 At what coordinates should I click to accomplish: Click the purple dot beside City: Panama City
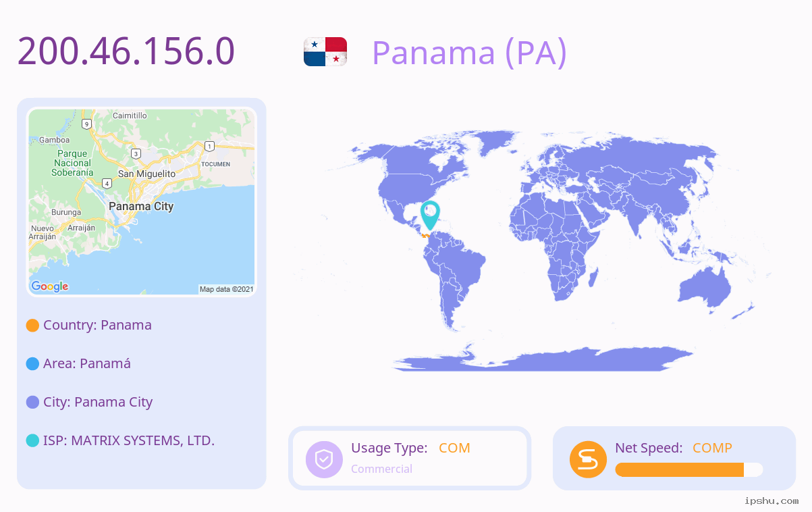click(x=32, y=403)
